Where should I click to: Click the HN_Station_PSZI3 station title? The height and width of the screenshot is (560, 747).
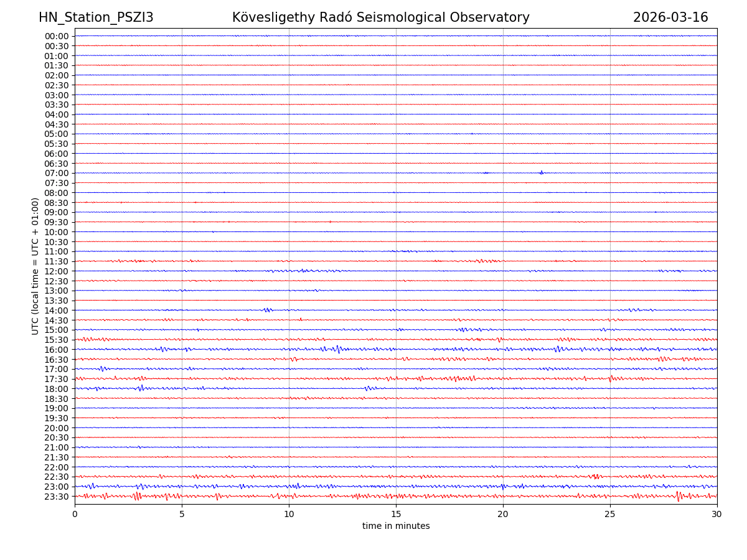(96, 17)
